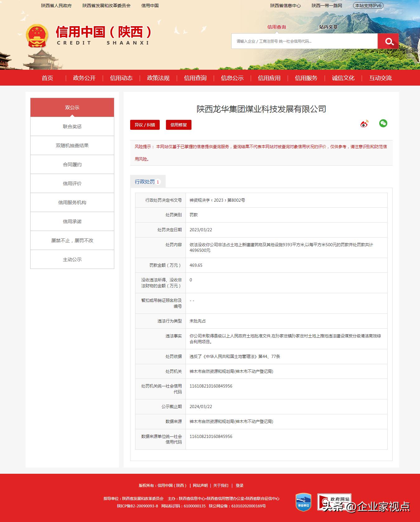Open 信用动态 navigation item

pyautogui.click(x=121, y=78)
